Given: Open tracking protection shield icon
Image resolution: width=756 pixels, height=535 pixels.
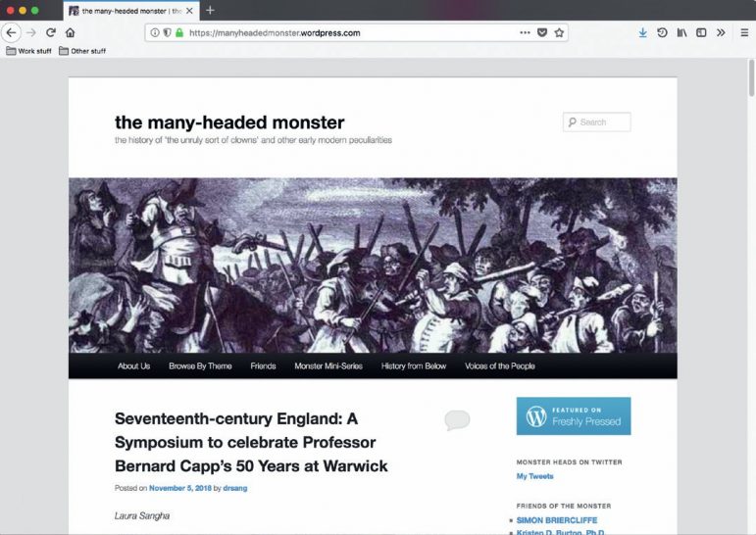Looking at the screenshot, I should (167, 32).
